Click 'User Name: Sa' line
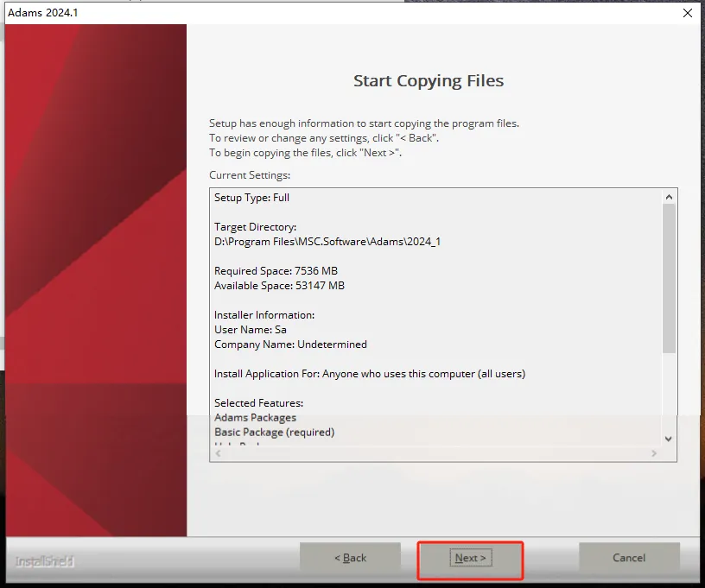Image resolution: width=705 pixels, height=588 pixels. pos(251,330)
